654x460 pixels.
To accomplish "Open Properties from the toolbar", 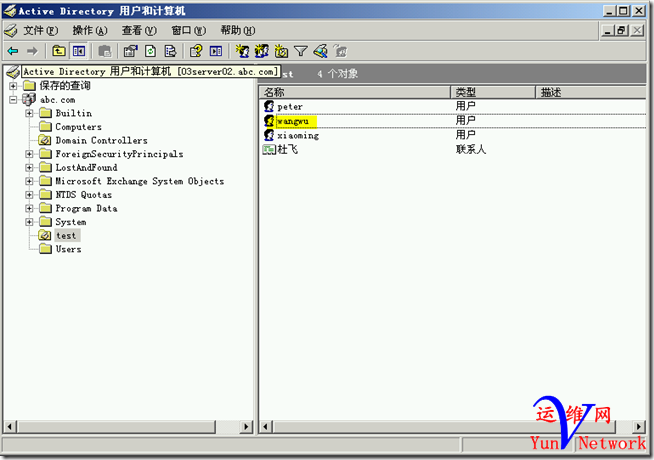I will coord(131,51).
